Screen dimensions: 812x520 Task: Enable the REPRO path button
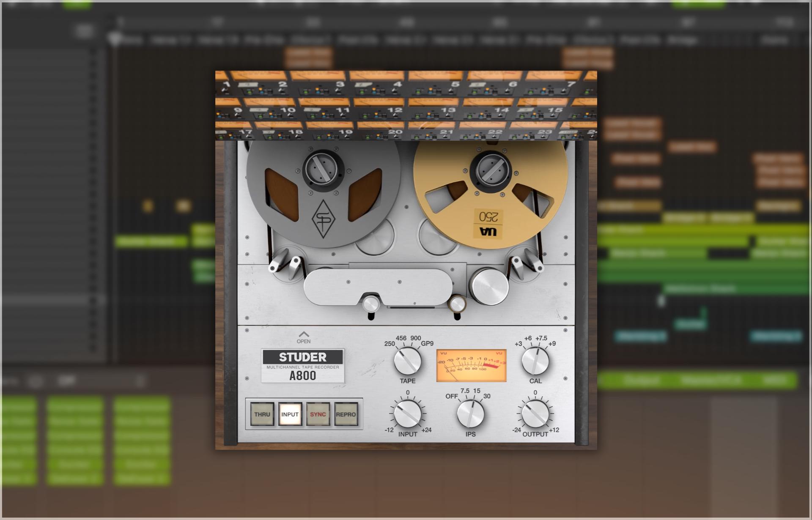pos(346,414)
